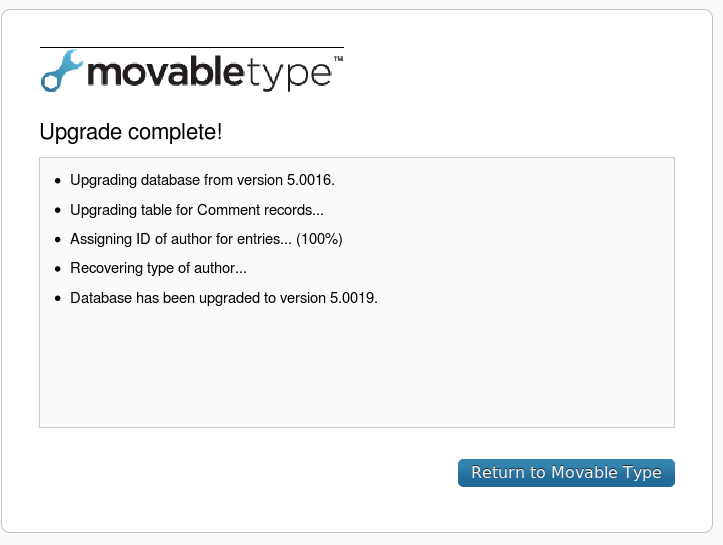Click the version number 5.0019 text
This screenshot has height=545, width=723.
pyautogui.click(x=353, y=298)
